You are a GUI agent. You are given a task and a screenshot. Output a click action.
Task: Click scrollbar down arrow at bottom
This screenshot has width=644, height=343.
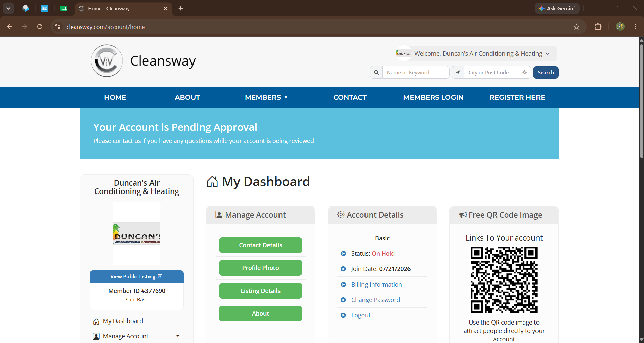641,340
